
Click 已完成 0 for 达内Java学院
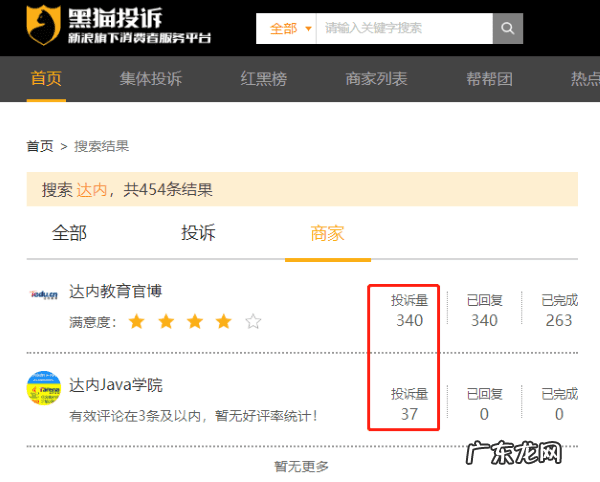559,404
